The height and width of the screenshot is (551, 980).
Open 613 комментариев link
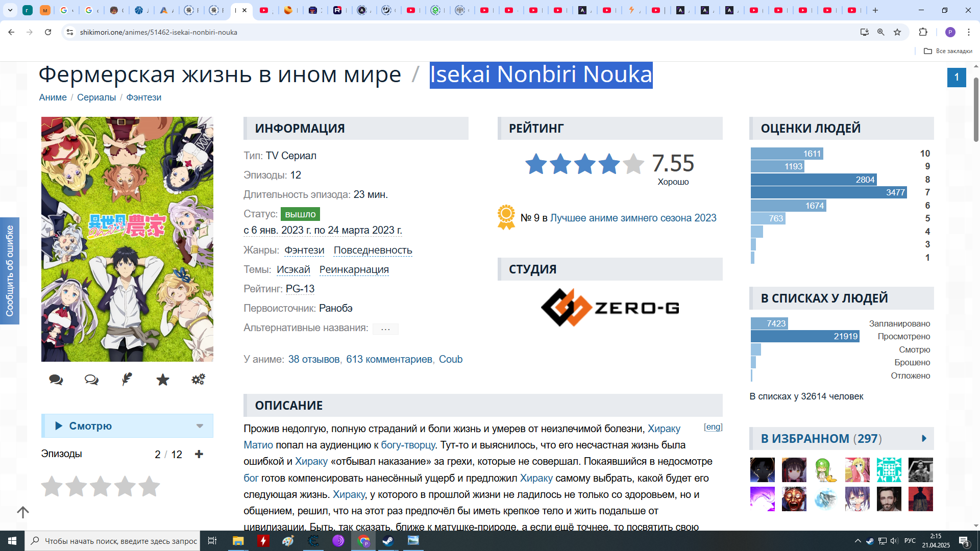click(x=389, y=359)
